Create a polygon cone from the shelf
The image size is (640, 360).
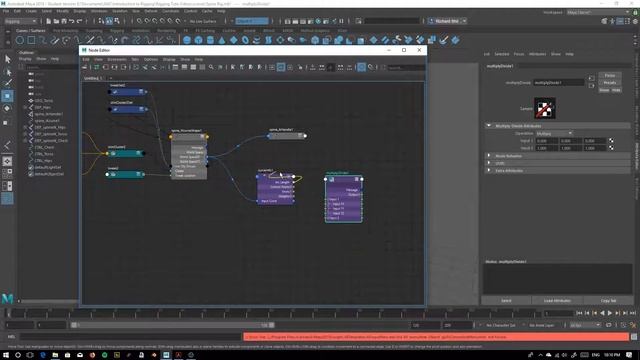[x=222, y=40]
